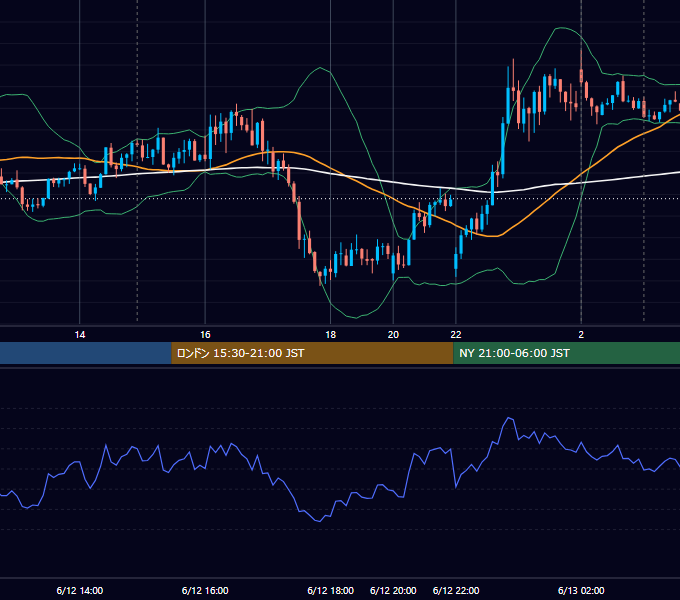Click the London 15:30-21:00 JST session bar
This screenshot has height=600, width=680.
[312, 353]
